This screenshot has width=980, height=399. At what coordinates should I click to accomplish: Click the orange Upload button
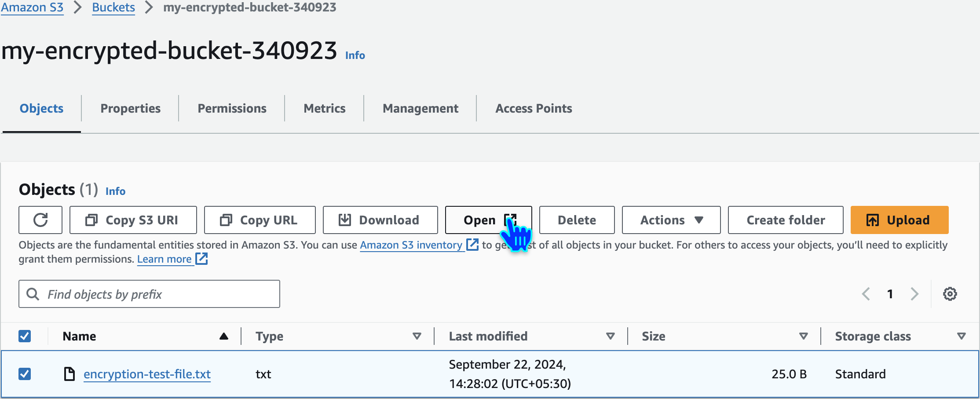[x=900, y=220]
